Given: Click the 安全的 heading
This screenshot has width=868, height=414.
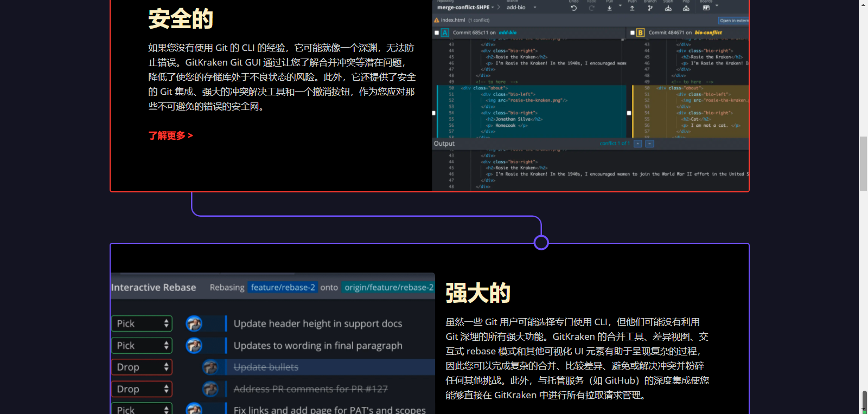Looking at the screenshot, I should coord(181,19).
